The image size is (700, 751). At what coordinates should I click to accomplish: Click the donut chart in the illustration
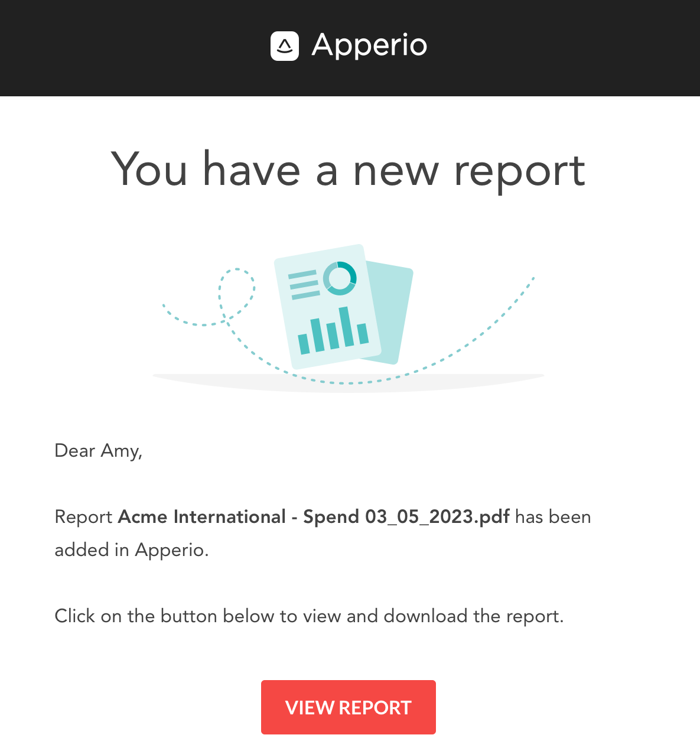[340, 278]
